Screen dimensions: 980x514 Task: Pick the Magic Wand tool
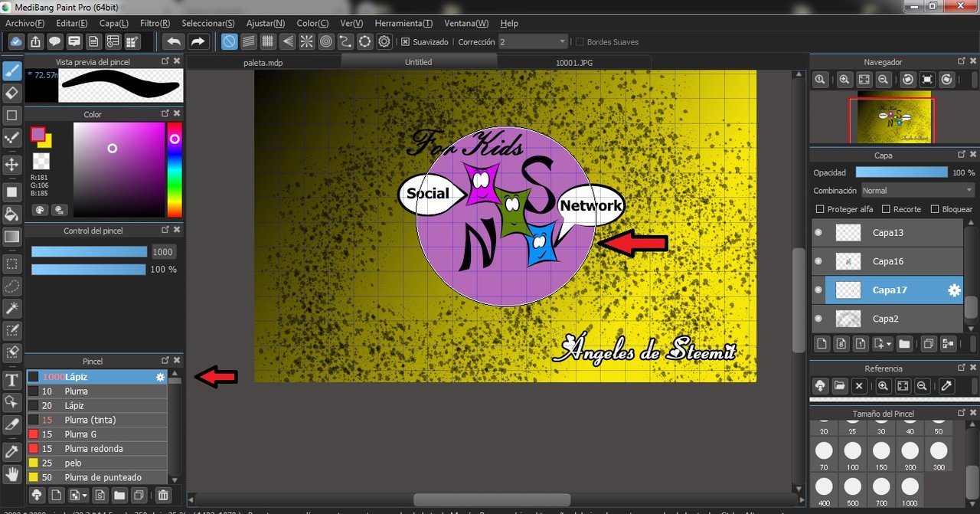point(12,308)
